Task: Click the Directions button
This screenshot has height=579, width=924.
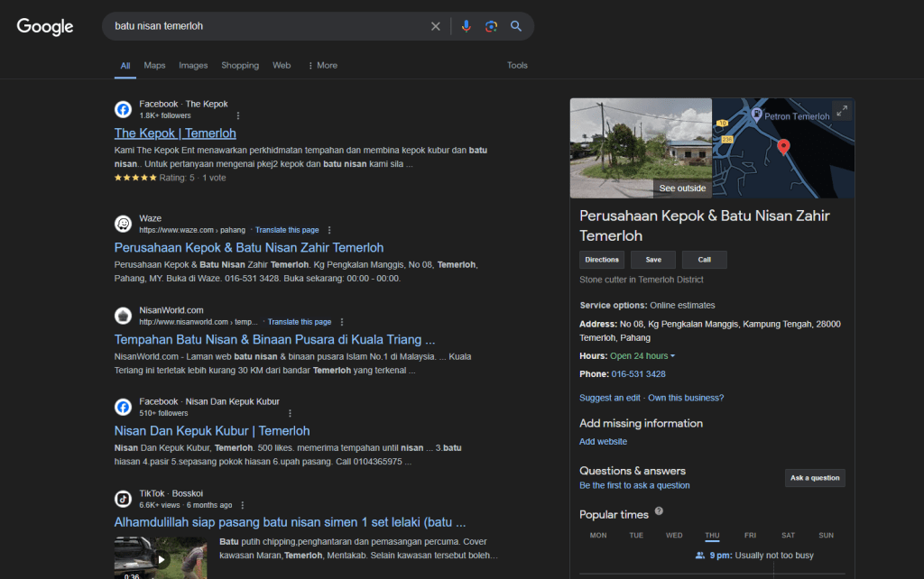Action: click(x=602, y=260)
